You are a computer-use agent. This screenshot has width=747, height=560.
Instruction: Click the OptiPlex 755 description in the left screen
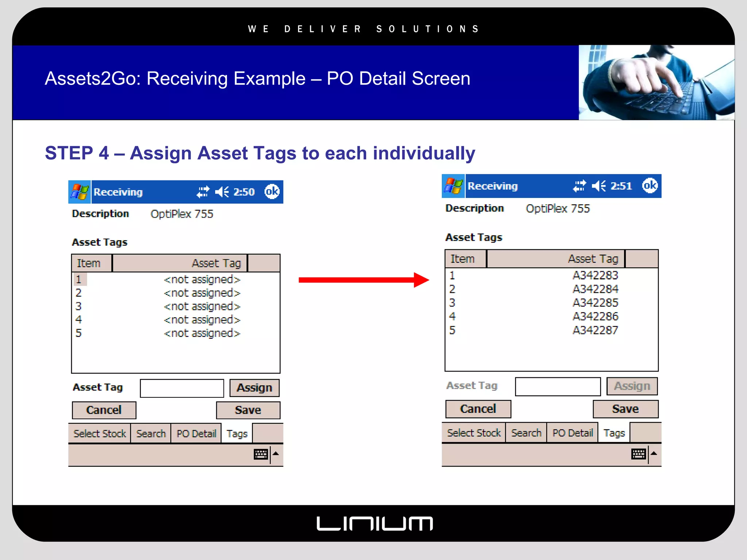[182, 214]
